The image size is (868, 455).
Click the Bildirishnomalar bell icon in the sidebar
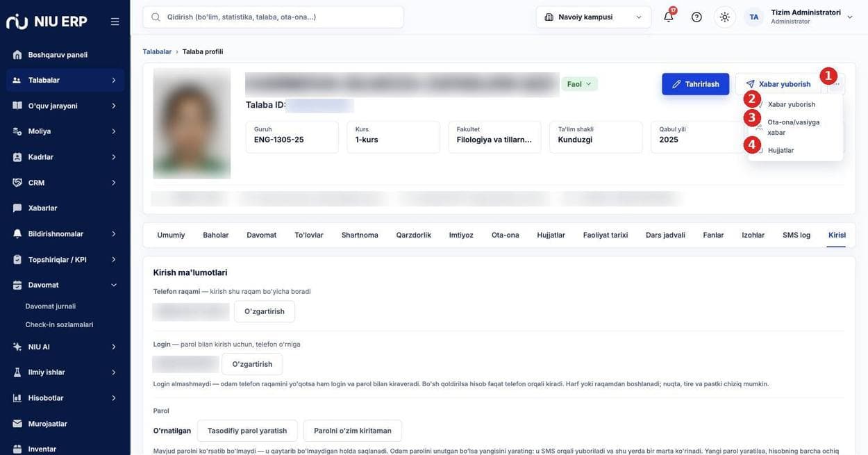click(17, 234)
